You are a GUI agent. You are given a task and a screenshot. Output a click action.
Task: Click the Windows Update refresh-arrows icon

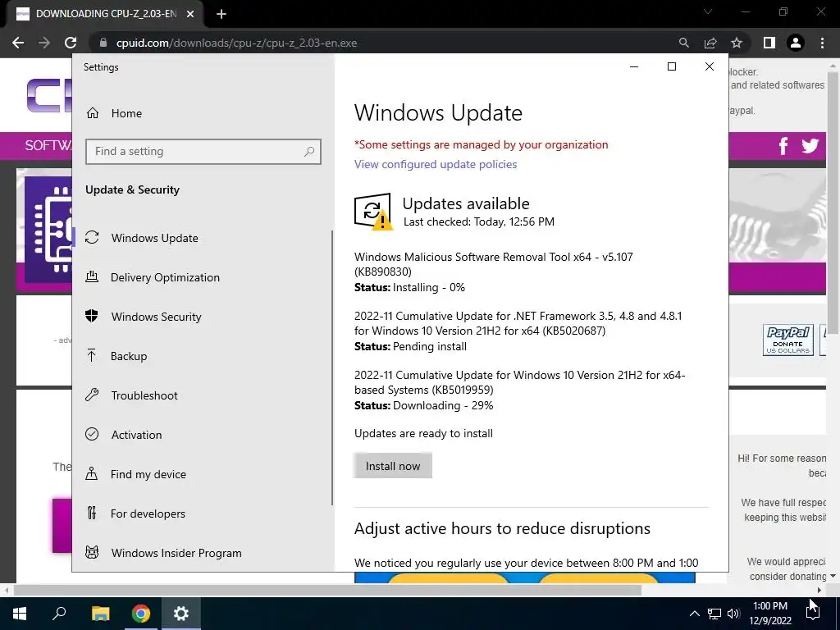pos(92,237)
